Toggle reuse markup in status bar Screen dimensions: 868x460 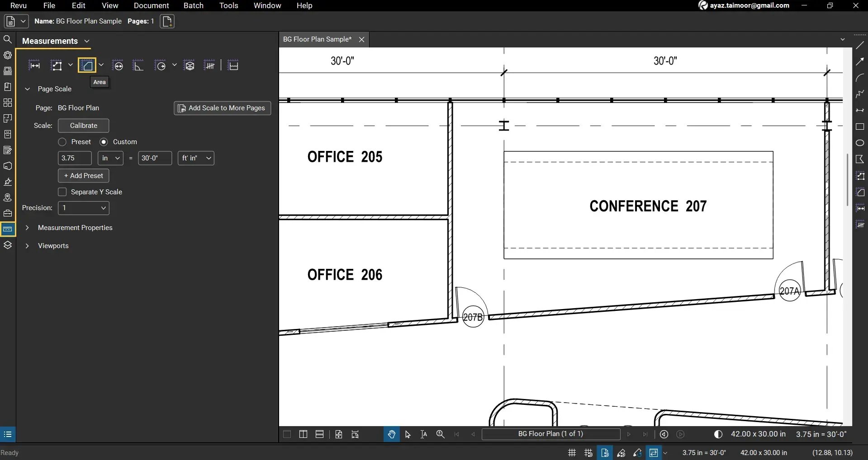[x=637, y=452]
